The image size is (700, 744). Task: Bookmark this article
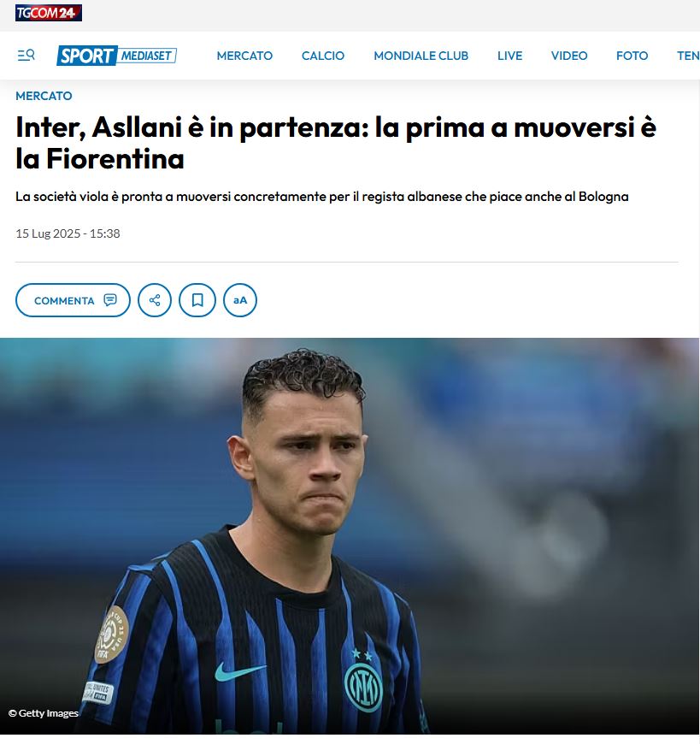[197, 300]
